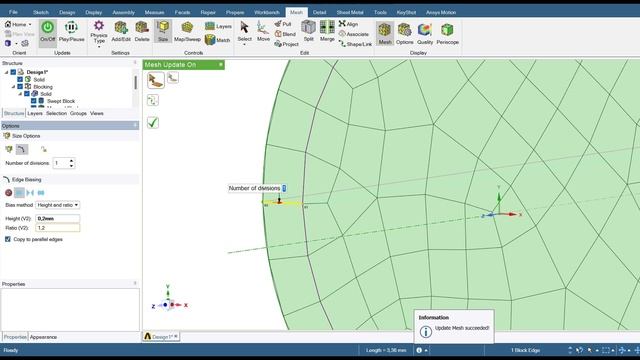Open the Add/Edit mesh settings tool
Screen dimensions: 640x360
(121, 31)
